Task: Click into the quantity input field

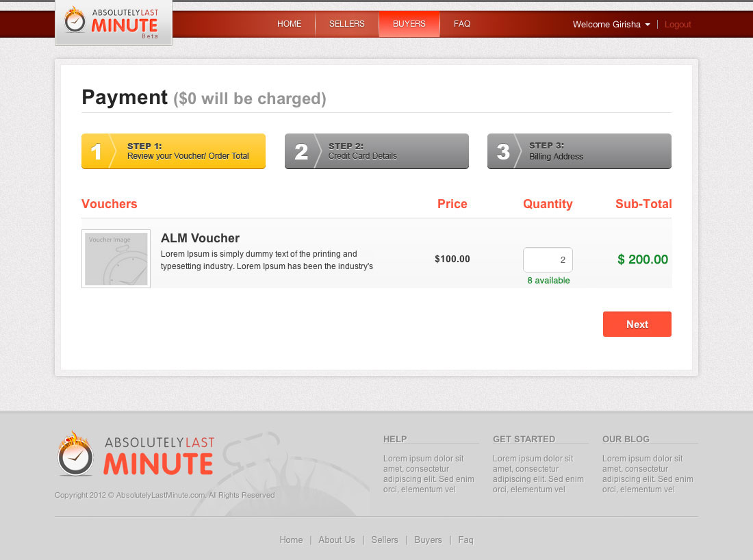Action: [x=548, y=260]
